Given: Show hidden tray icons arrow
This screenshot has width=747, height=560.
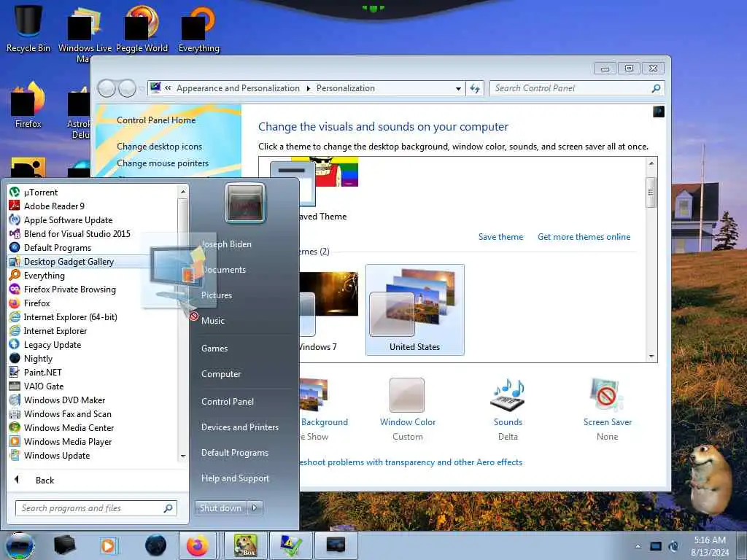Looking at the screenshot, I should click(x=638, y=546).
